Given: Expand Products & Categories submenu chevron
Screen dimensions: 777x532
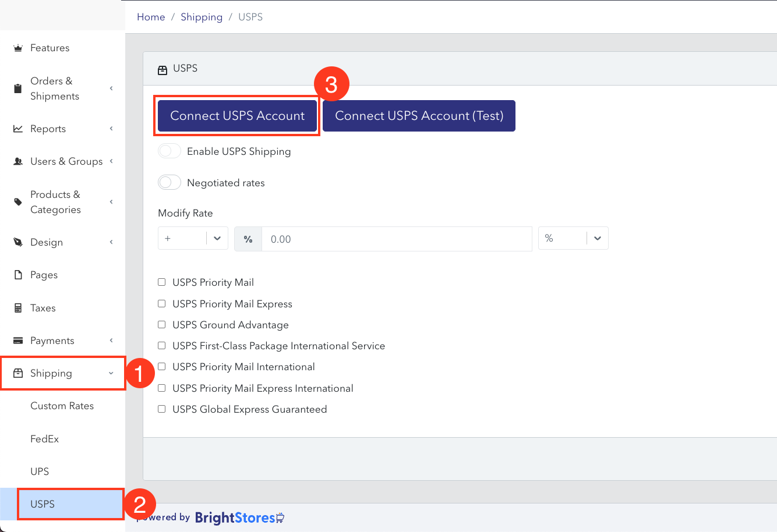Looking at the screenshot, I should coord(111,202).
